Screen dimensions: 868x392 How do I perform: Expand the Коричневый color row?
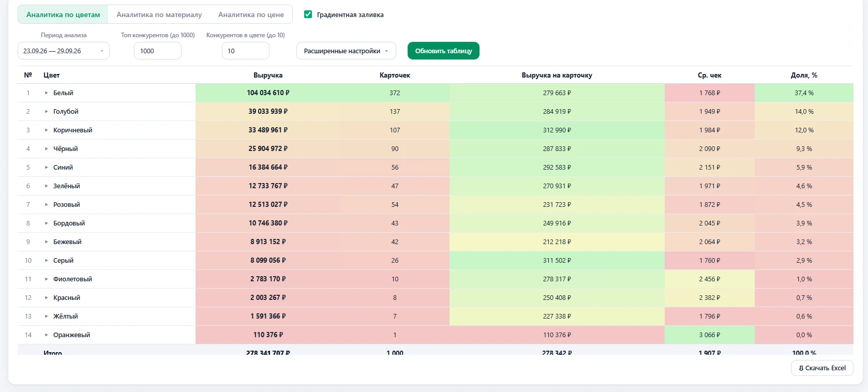pos(46,130)
